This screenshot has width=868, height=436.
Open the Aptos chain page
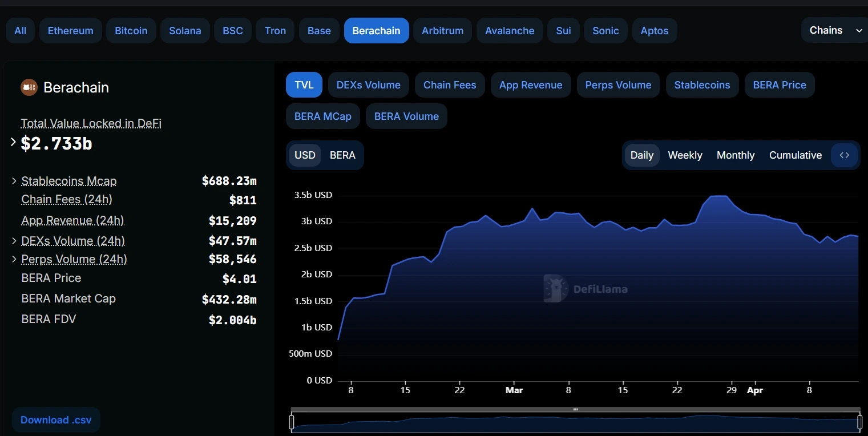655,31
